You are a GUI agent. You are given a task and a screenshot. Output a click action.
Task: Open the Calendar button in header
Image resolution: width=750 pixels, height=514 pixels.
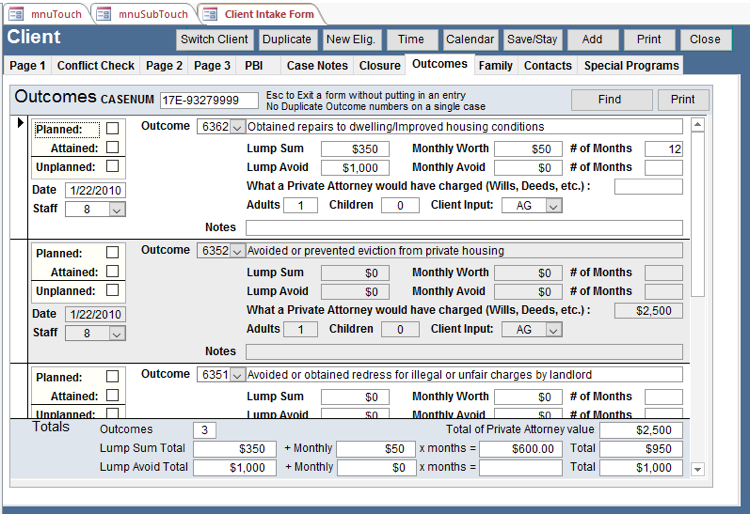pyautogui.click(x=470, y=39)
